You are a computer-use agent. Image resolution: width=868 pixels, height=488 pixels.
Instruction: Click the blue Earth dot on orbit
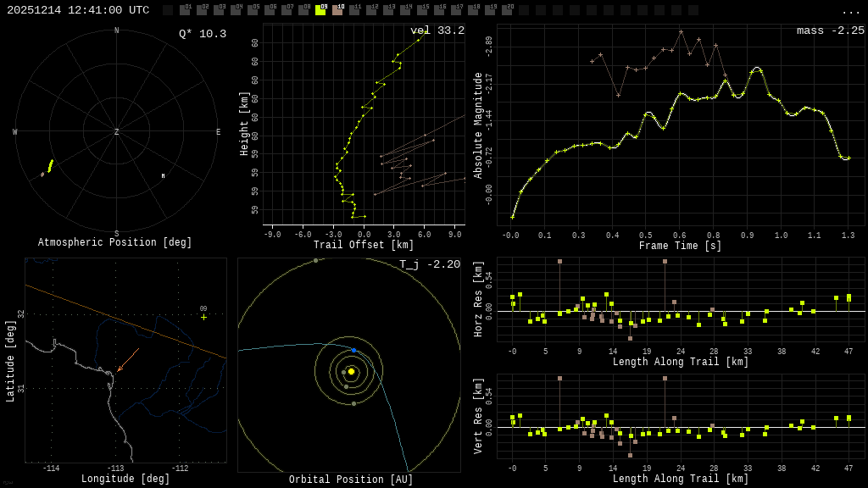pyautogui.click(x=353, y=350)
